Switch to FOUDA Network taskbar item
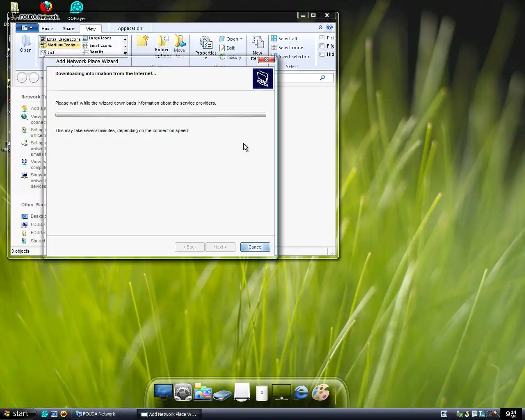Screen dimensions: 525x420 point(104,414)
